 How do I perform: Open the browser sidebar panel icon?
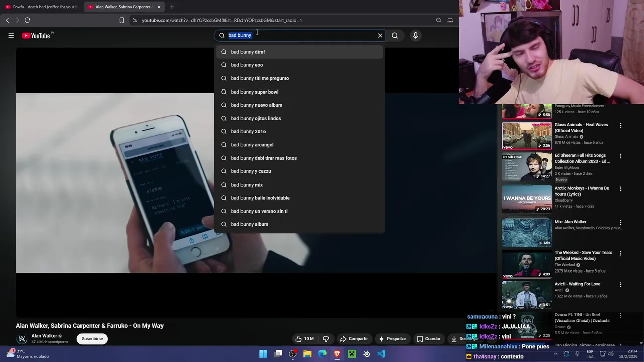(450, 20)
